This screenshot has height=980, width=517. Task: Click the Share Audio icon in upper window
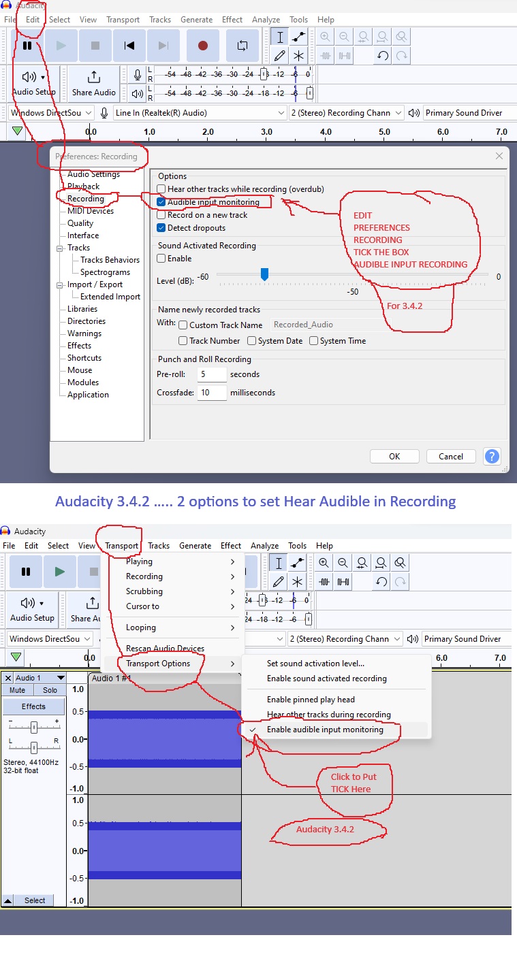tap(94, 83)
